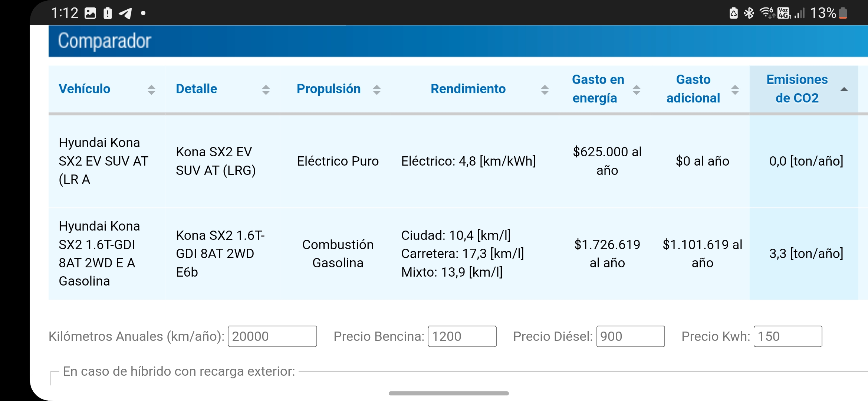Sort by Rendimiento sort arrows
Image resolution: width=868 pixels, height=401 pixels.
point(545,89)
